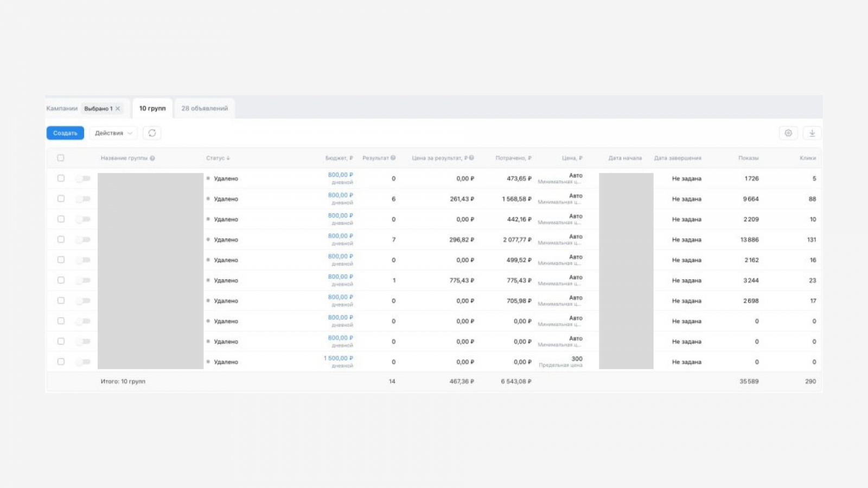Toggle the switch for row with 473,65 ₽ spent
868x488 pixels.
[83, 178]
